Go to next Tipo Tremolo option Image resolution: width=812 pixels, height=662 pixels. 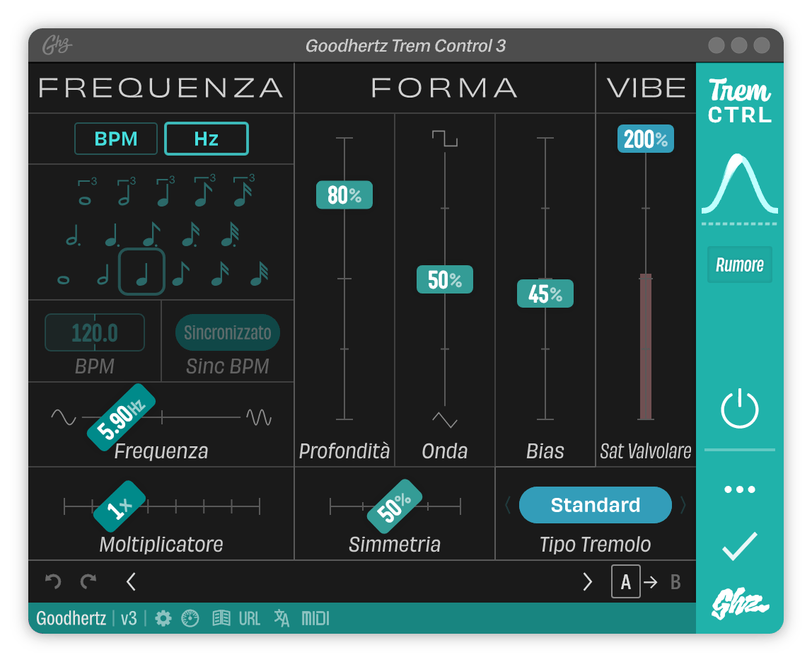[683, 505]
